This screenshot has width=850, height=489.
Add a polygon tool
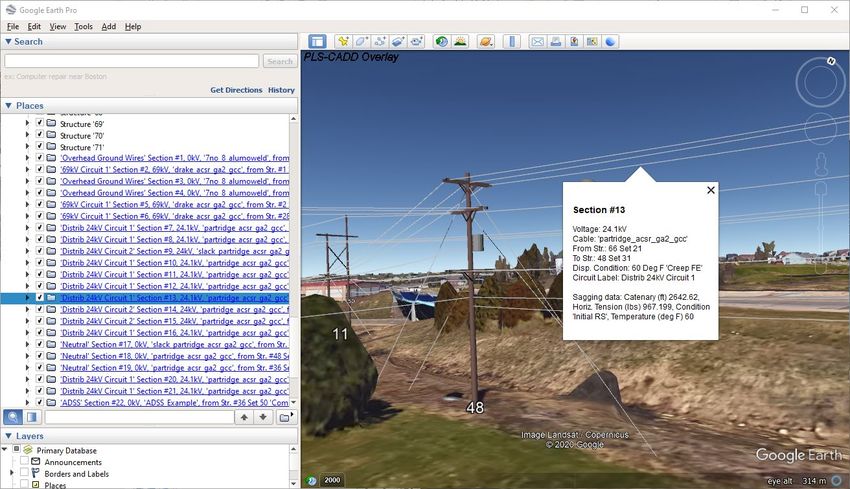tap(362, 42)
